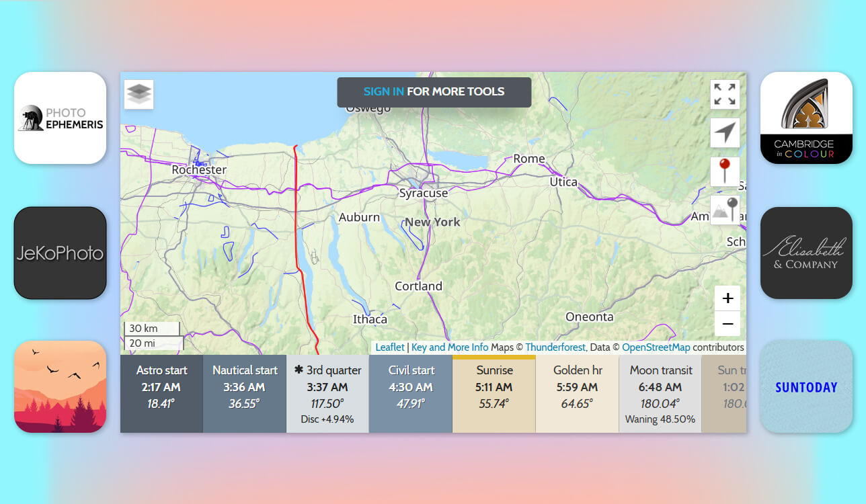Enter fullscreen map view
The height and width of the screenshot is (504, 866).
(725, 94)
